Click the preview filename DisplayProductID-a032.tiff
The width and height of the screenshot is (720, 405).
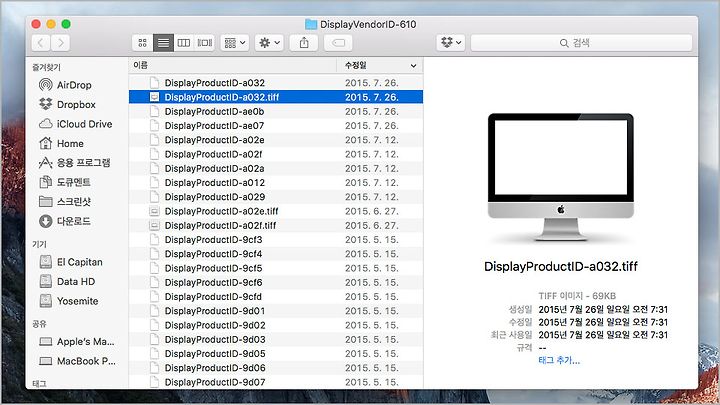click(561, 266)
